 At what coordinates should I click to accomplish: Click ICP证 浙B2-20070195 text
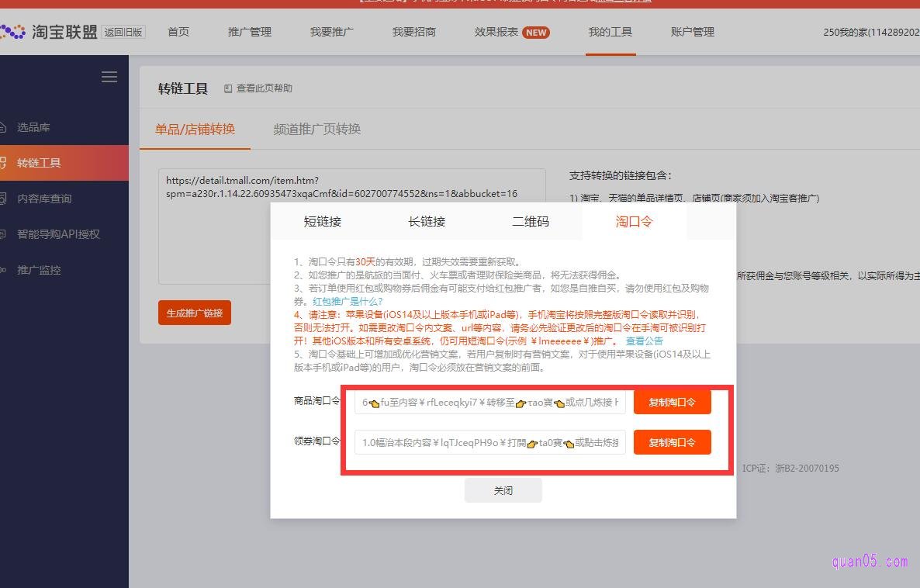coord(790,469)
